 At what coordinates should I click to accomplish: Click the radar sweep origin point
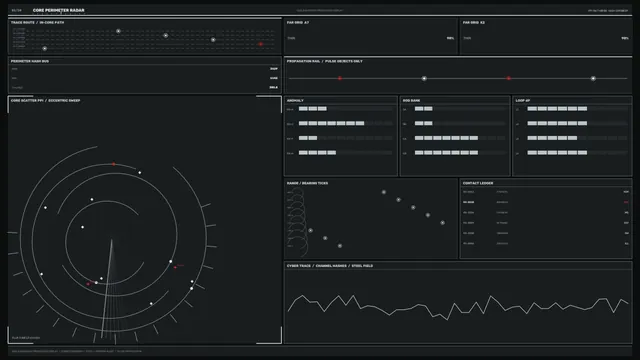pyautogui.click(x=112, y=240)
